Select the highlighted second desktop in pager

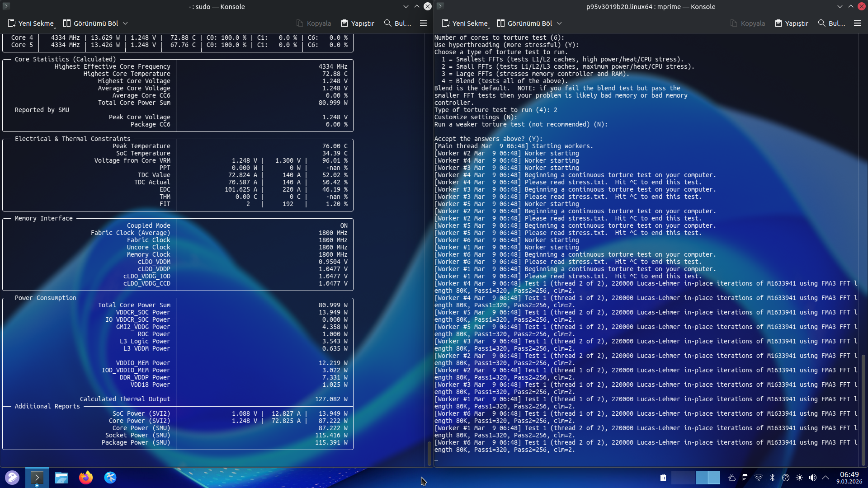(708, 478)
